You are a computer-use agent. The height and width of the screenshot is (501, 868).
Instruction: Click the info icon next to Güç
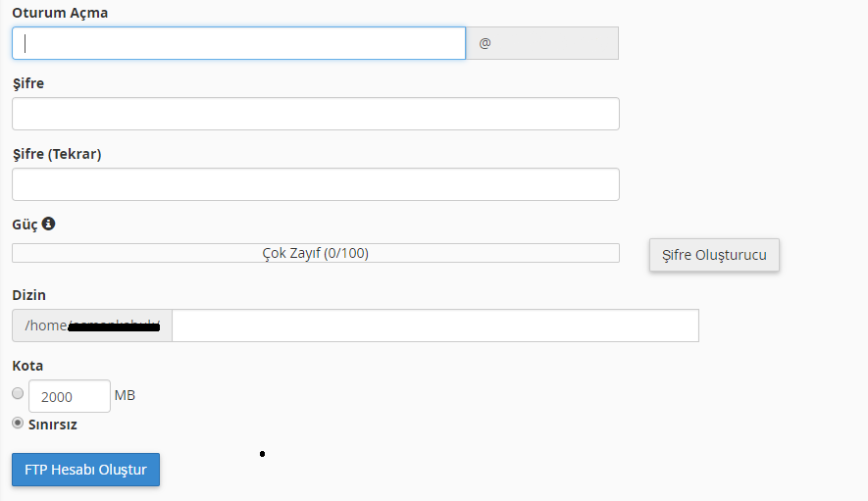point(49,224)
